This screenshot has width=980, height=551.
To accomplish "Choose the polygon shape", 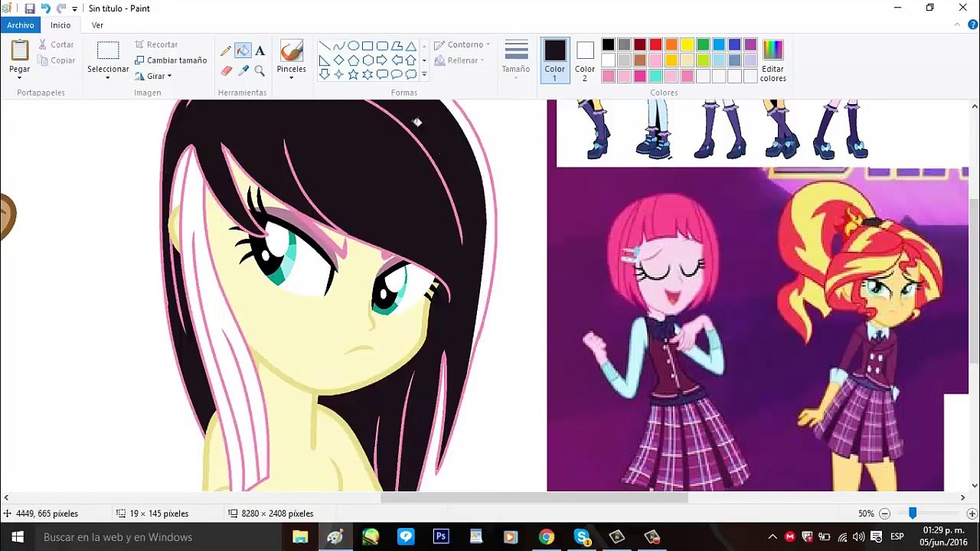I will click(397, 46).
